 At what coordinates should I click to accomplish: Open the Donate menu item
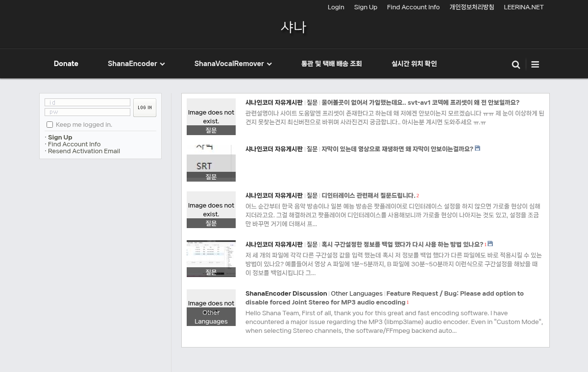66,64
